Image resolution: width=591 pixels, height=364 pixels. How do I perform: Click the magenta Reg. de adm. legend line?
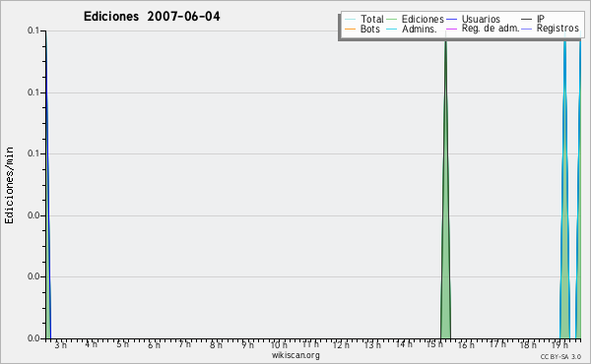[451, 29]
